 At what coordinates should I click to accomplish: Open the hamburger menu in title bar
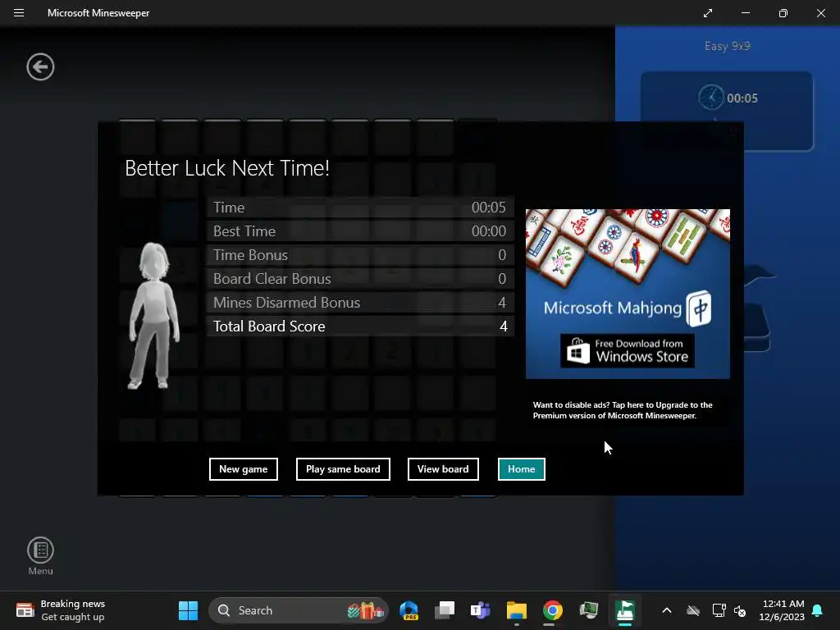[19, 13]
